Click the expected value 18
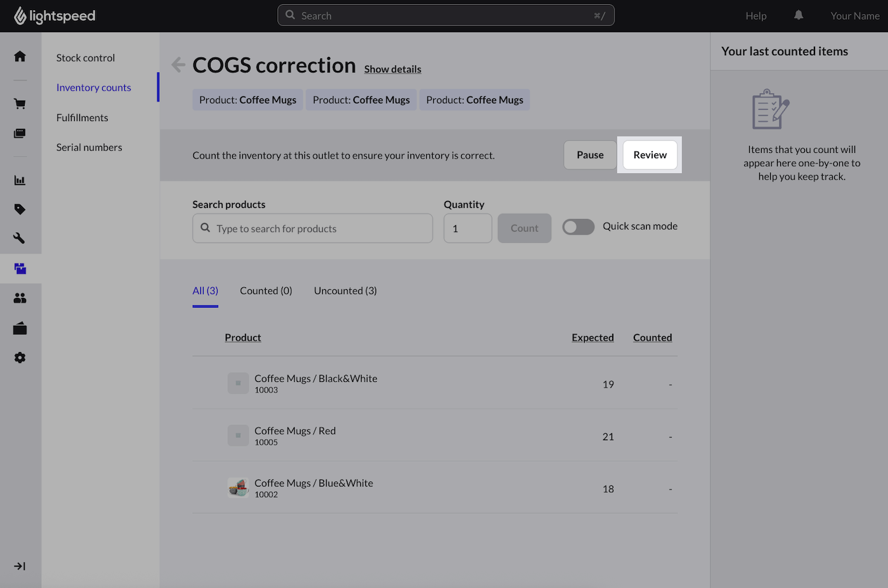This screenshot has height=588, width=888. tap(608, 489)
